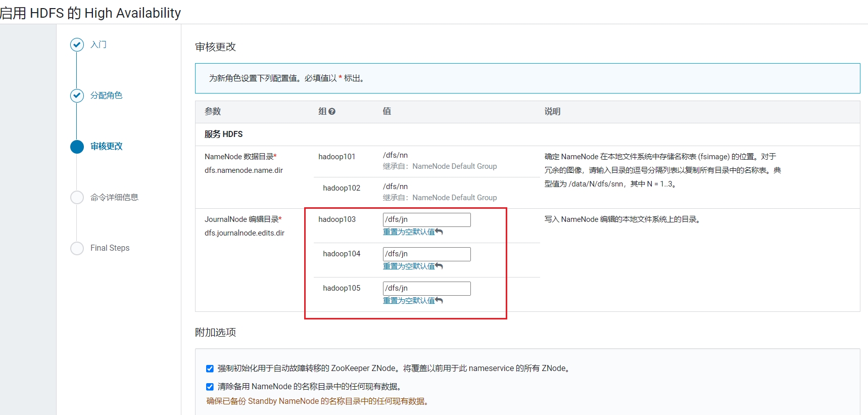
Task: Select the 审核更改 wizard step label
Action: point(106,147)
